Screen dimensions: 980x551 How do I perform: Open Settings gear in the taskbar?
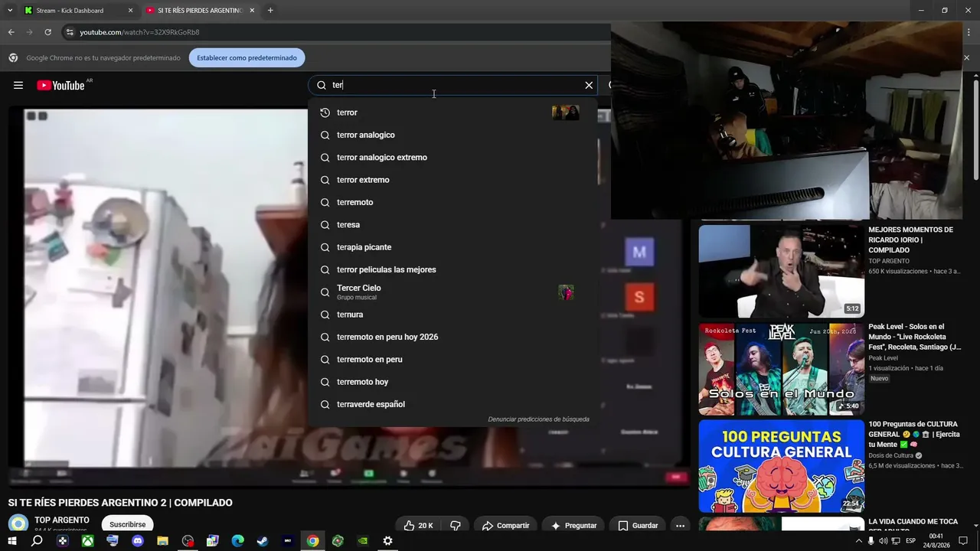pos(387,541)
